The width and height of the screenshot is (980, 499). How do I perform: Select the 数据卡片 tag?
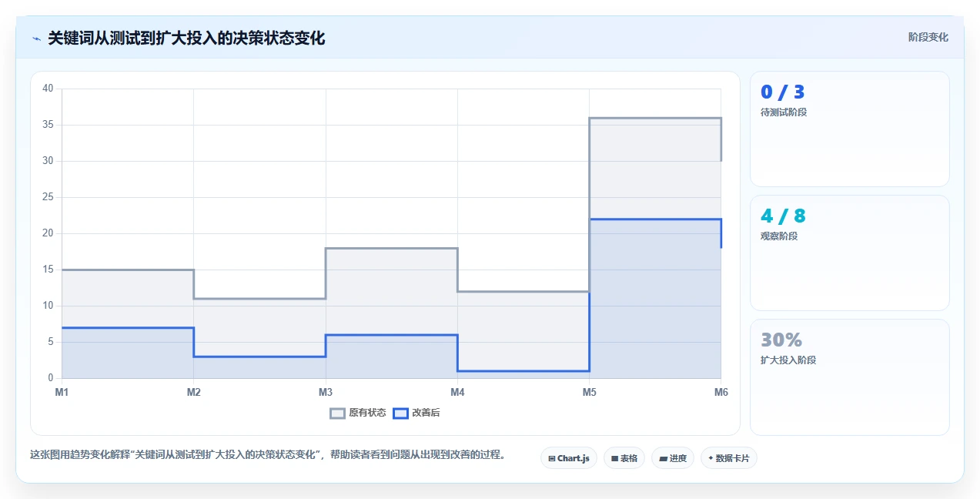(729, 458)
